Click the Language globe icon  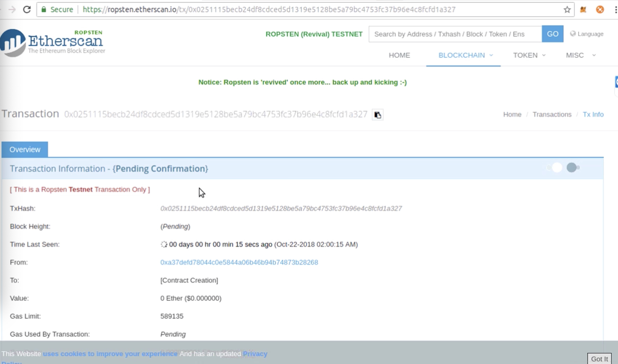[x=573, y=34]
